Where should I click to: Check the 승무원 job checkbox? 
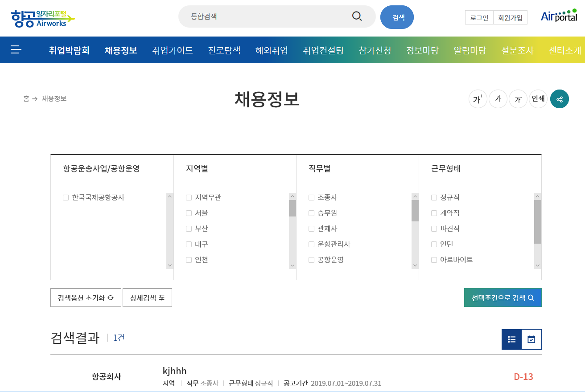[311, 213]
